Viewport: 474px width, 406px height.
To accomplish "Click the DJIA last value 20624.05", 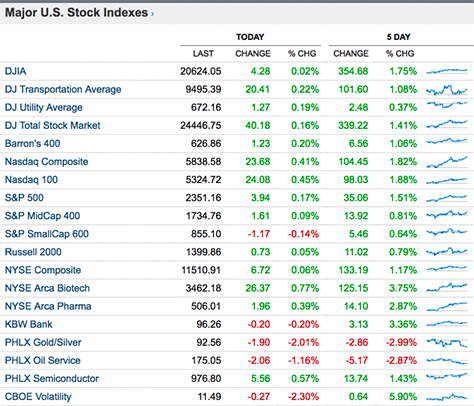I will 201,71.
